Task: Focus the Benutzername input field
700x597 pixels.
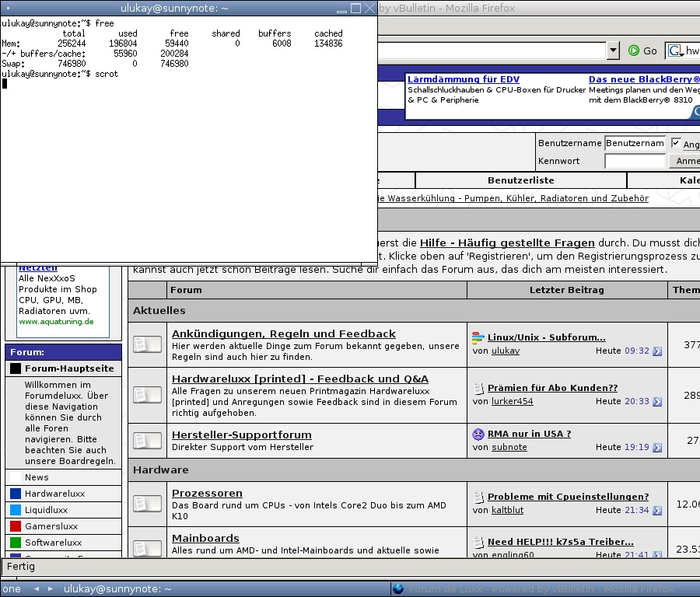Action: (x=635, y=143)
